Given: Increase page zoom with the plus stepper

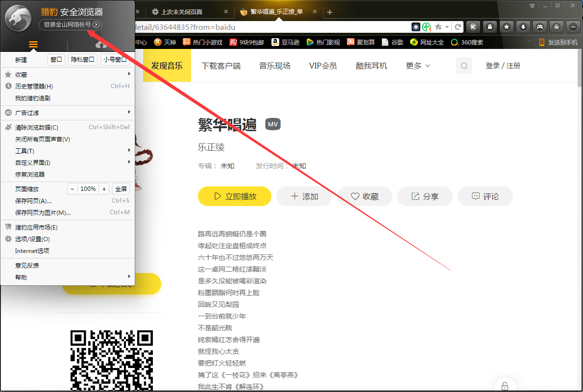Looking at the screenshot, I should click(x=104, y=188).
